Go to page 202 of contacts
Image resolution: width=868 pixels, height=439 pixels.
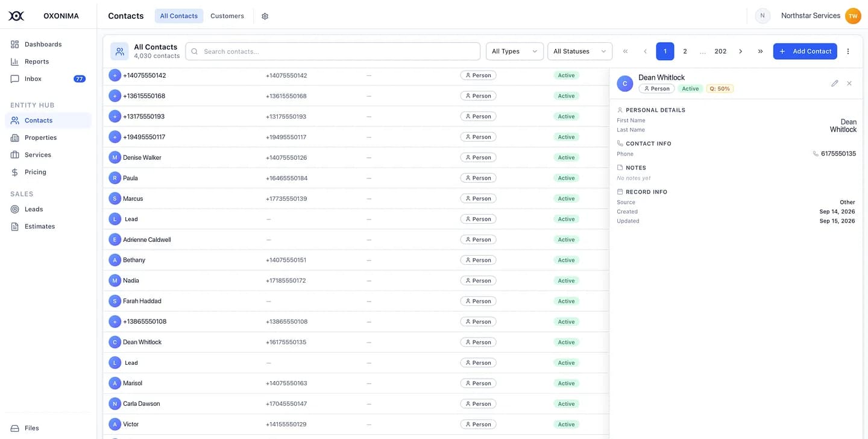coord(720,51)
